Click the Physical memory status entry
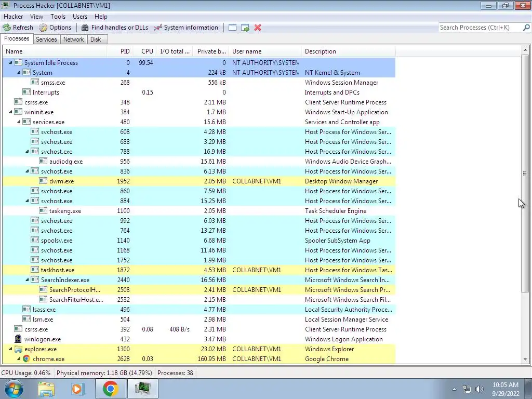The width and height of the screenshot is (532, 399). 104,373
